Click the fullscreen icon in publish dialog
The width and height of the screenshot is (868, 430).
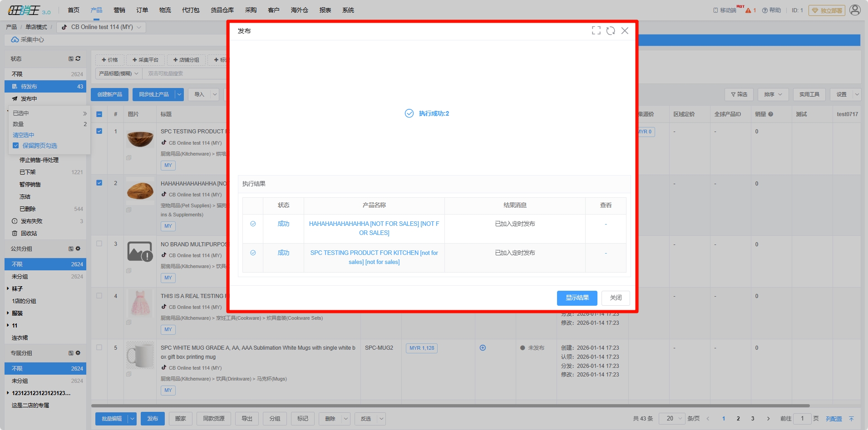pos(596,30)
